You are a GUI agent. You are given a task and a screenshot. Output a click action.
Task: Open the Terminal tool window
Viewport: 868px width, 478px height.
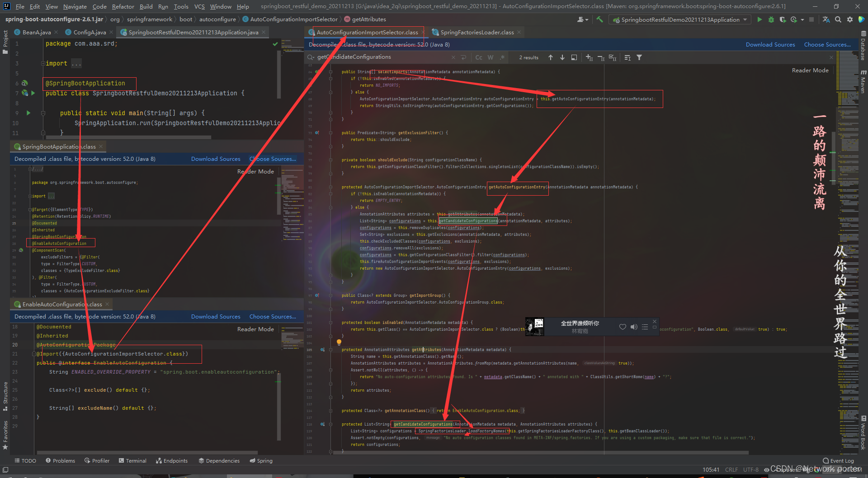click(x=132, y=460)
